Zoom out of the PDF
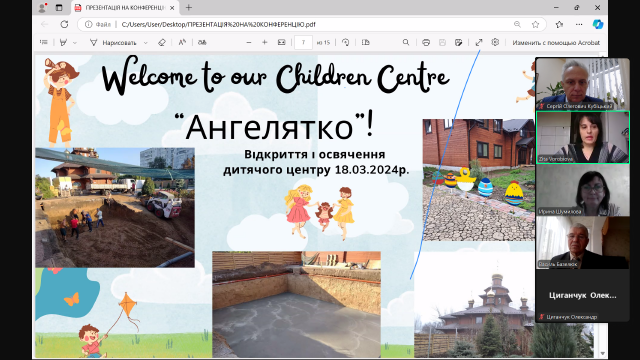640x360 pixels. click(x=249, y=42)
